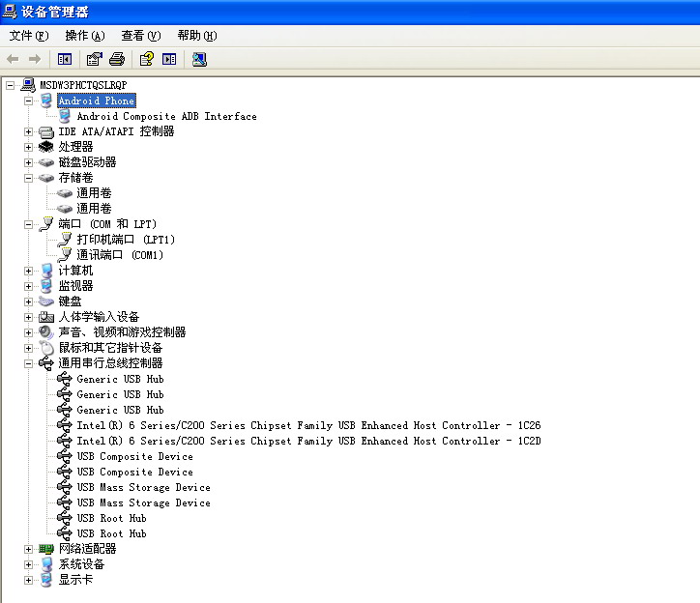Image resolution: width=700 pixels, height=603 pixels.
Task: Click the sound, video and game controller icon
Action: 46,332
